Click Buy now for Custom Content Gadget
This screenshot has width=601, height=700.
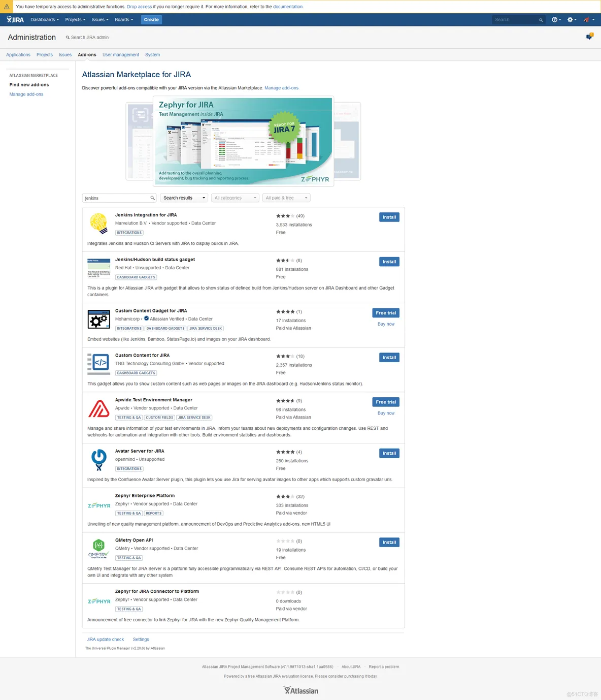(386, 324)
